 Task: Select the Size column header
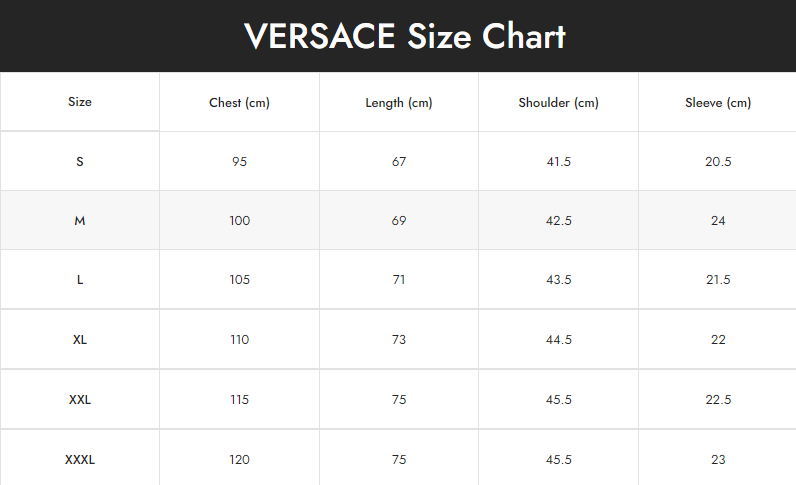click(80, 102)
